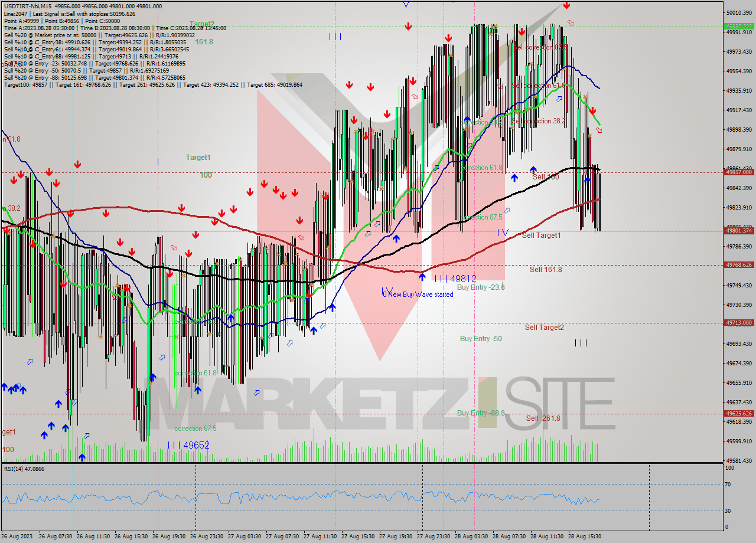The height and width of the screenshot is (543, 756).
Task: Select the green 'Target2' label
Action: pyautogui.click(x=202, y=24)
